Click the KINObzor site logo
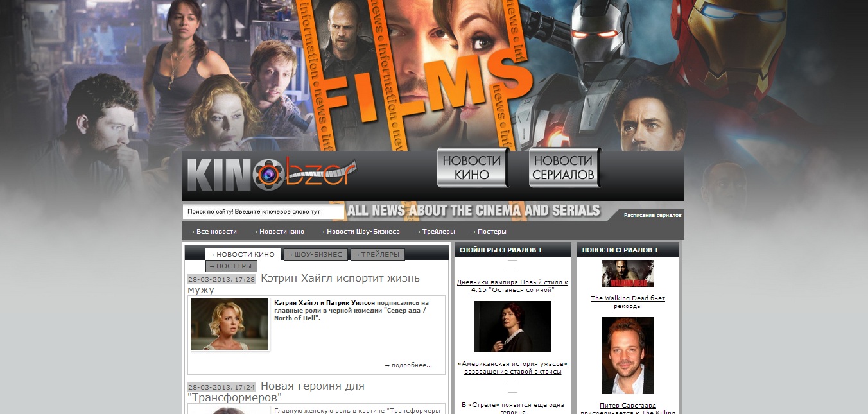This screenshot has height=414, width=868. [272, 173]
